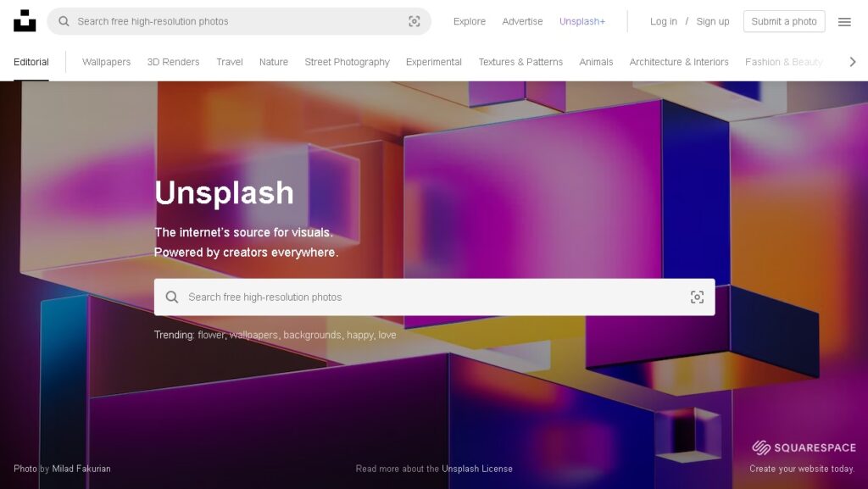Open the Explore menu
The height and width of the screenshot is (489, 868).
click(x=470, y=21)
